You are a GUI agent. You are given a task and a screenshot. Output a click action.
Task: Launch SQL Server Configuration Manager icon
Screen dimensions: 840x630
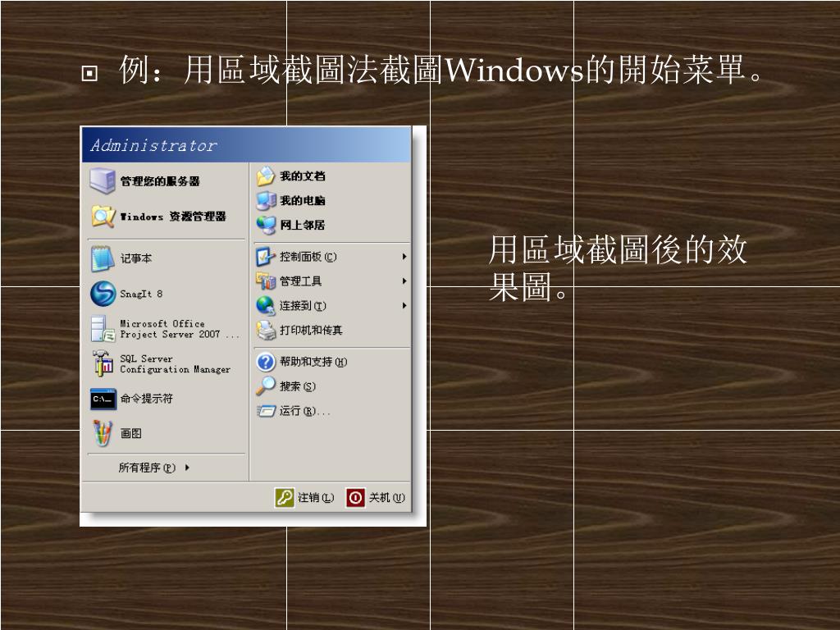(103, 363)
